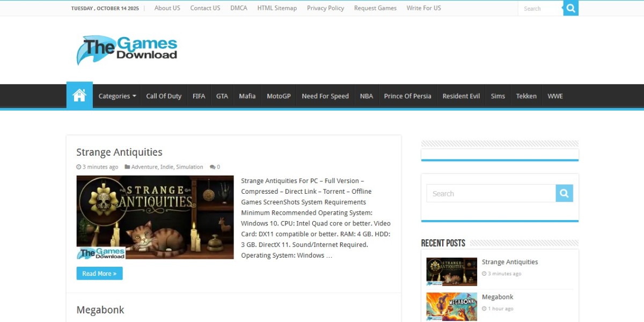
Task: Click the top bar search magnifier icon
Action: click(x=570, y=8)
